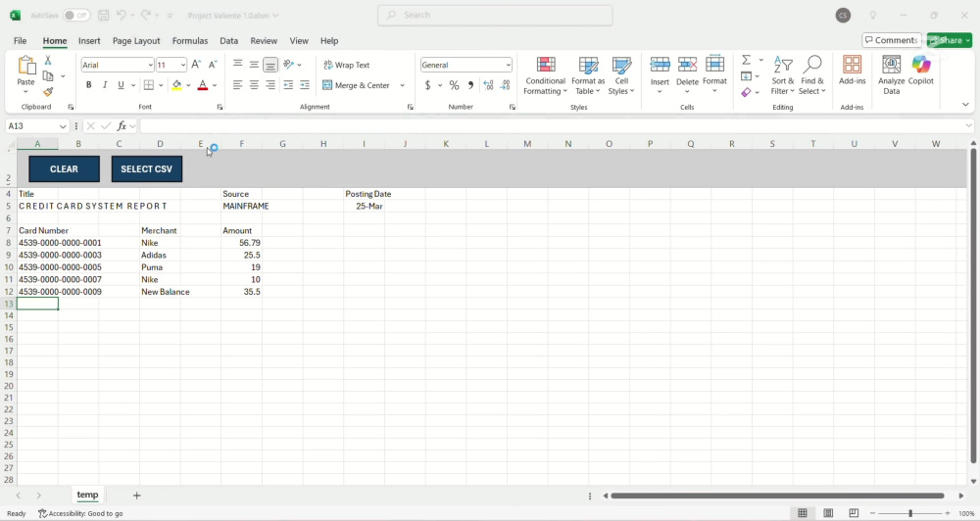Click Increase Indent icon
980x521 pixels.
pos(305,85)
